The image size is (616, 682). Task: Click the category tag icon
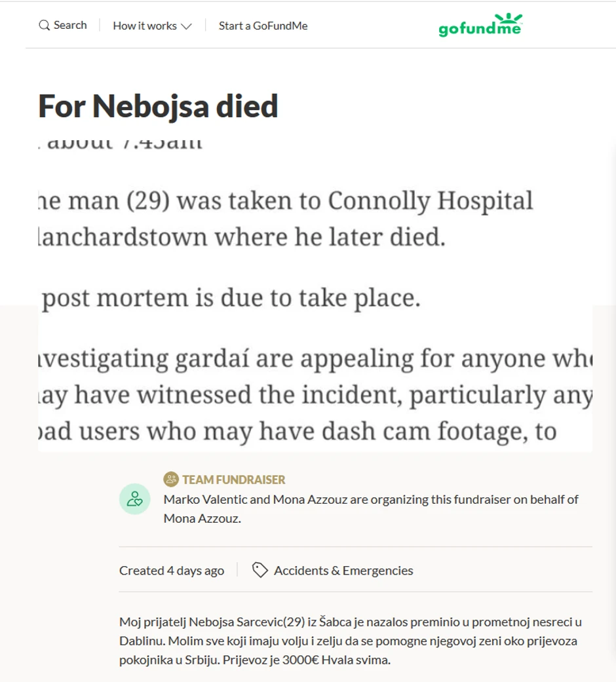(x=260, y=571)
